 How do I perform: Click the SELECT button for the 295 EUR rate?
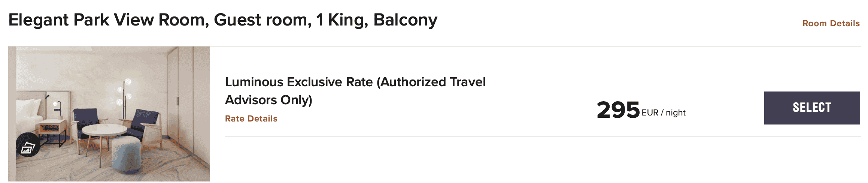812,108
